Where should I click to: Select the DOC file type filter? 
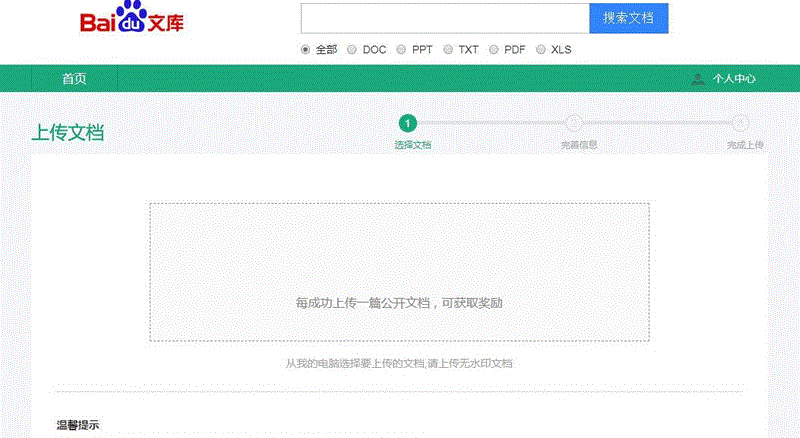click(x=352, y=49)
